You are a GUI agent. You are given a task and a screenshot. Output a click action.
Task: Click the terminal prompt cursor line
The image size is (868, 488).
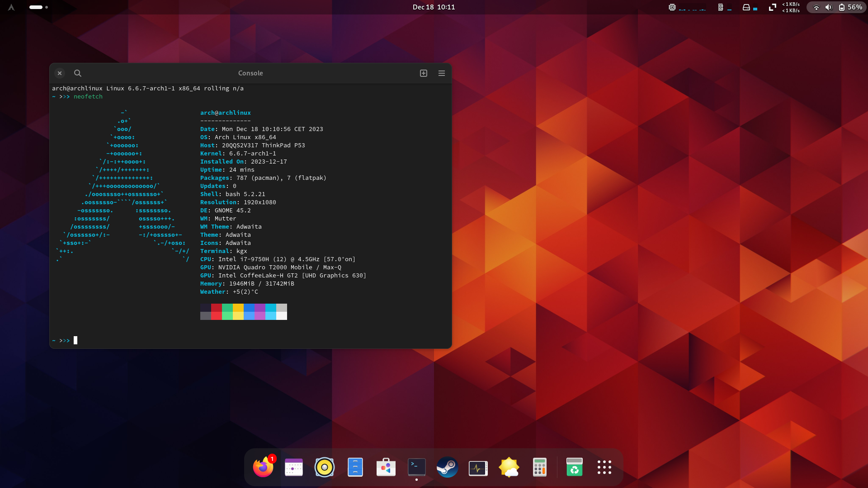65,340
